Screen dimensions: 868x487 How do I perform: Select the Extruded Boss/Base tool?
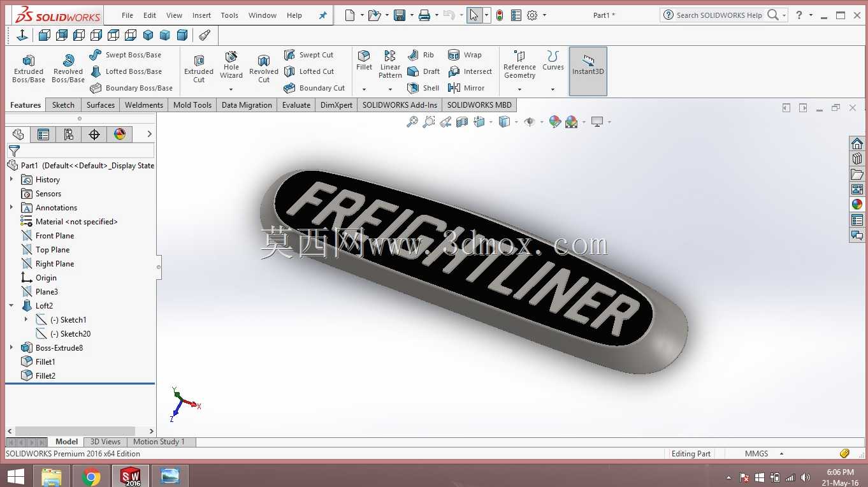29,68
